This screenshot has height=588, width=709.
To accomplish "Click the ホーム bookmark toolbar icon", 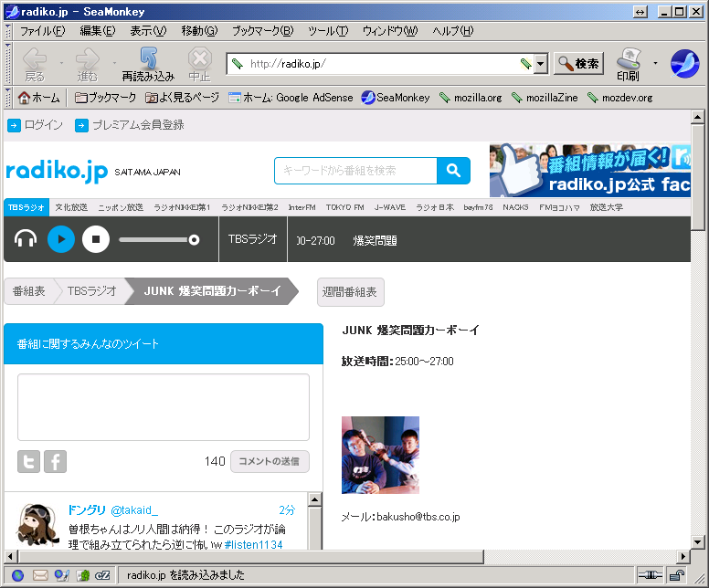I will pos(39,98).
